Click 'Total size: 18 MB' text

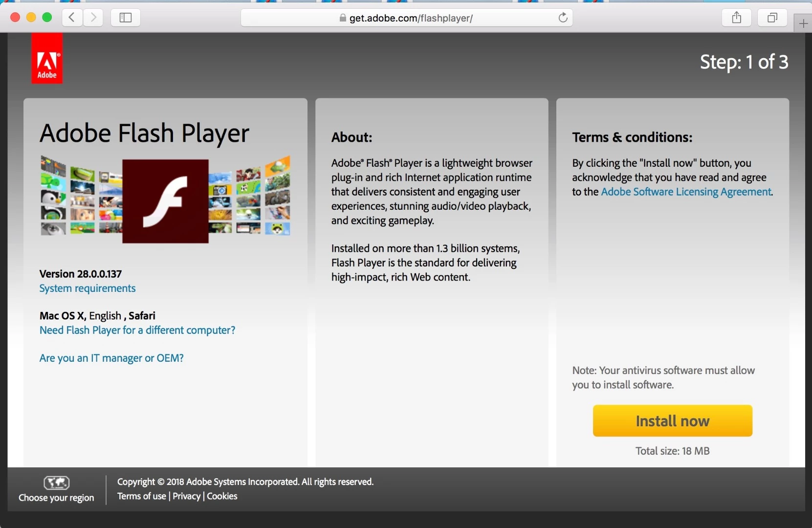[x=672, y=451]
